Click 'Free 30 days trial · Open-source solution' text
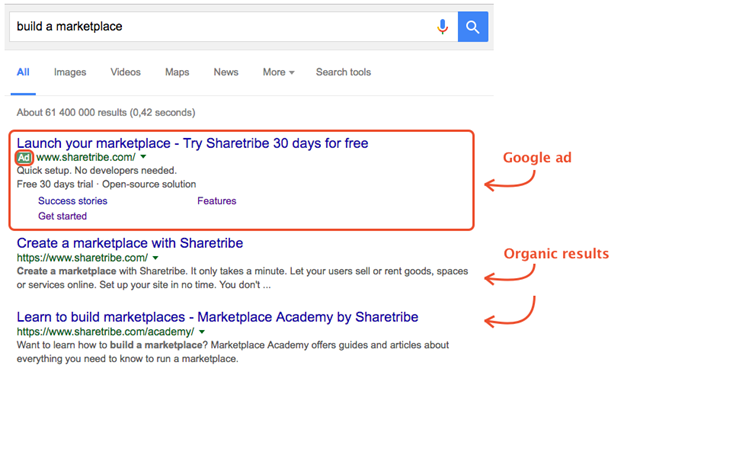The image size is (739, 460). pos(106,184)
